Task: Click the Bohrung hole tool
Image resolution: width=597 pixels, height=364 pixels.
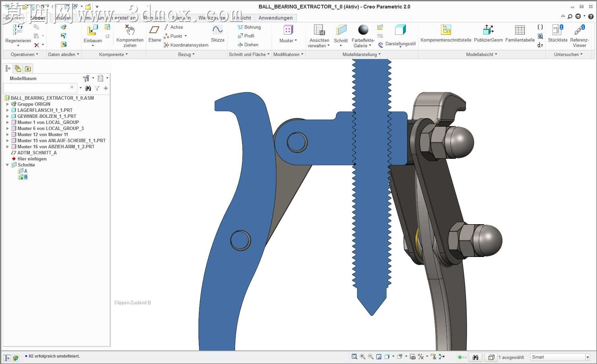Action: (x=249, y=27)
